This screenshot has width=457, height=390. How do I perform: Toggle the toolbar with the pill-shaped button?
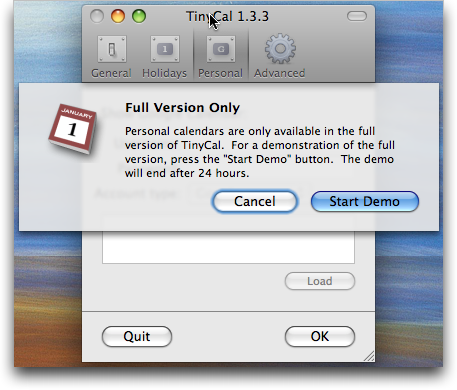click(357, 16)
